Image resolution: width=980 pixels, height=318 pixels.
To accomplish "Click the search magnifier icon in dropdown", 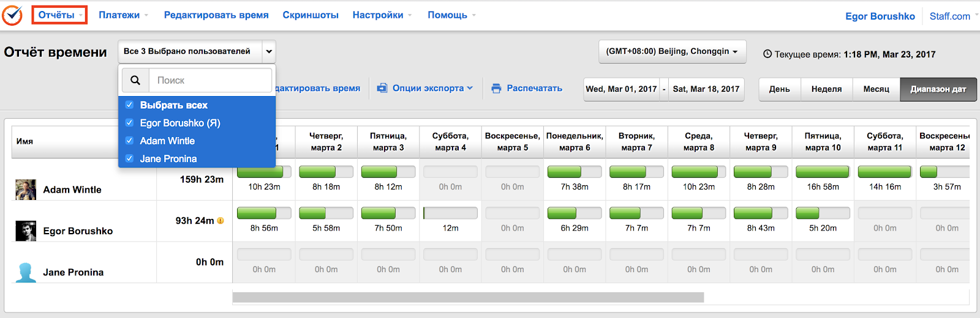I will click(135, 80).
